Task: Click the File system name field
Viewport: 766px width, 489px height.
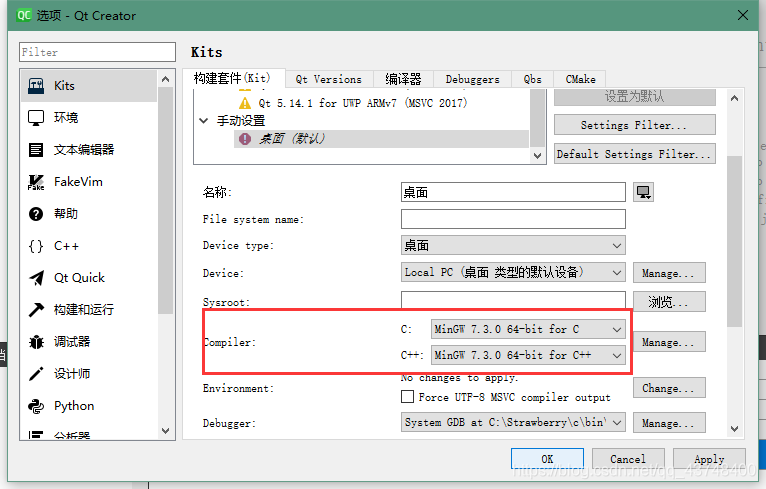Action: (513, 219)
